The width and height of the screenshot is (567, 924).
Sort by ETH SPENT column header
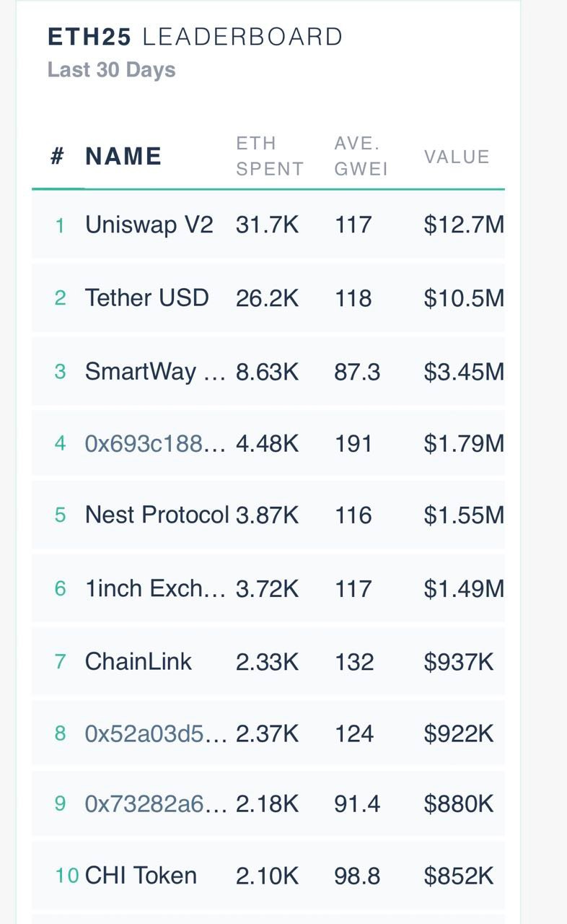coord(270,156)
